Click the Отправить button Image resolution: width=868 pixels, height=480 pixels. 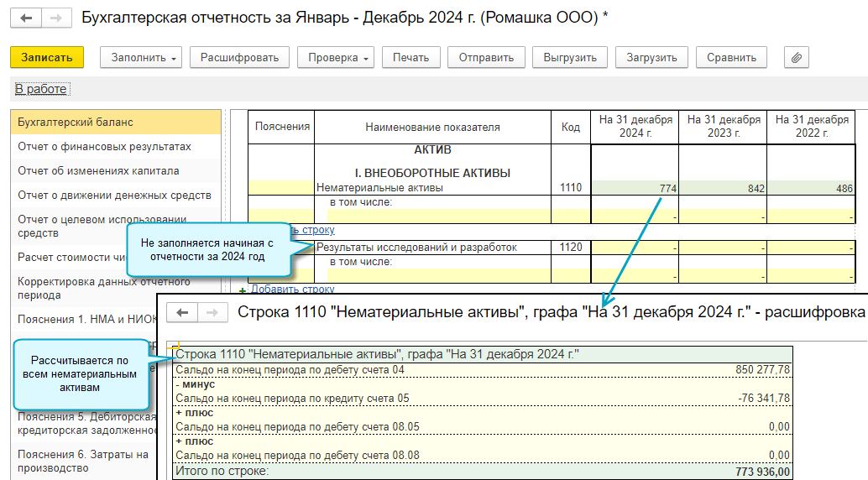click(x=486, y=57)
